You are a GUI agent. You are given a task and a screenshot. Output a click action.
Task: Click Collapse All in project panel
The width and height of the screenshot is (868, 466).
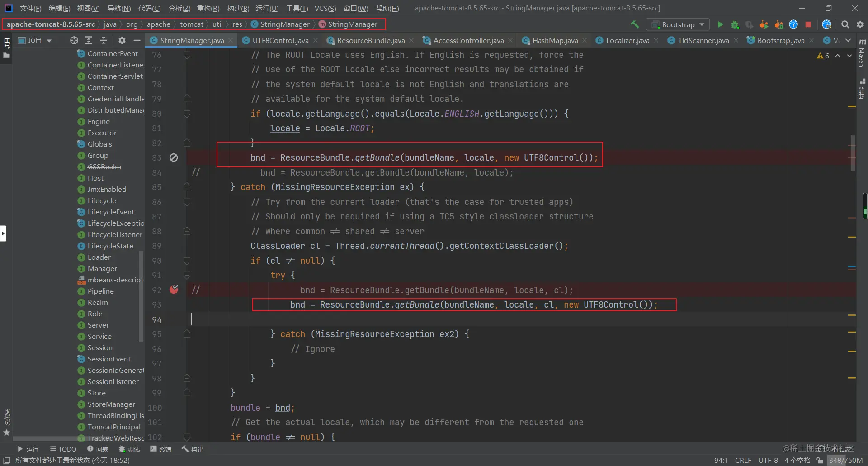pyautogui.click(x=104, y=40)
